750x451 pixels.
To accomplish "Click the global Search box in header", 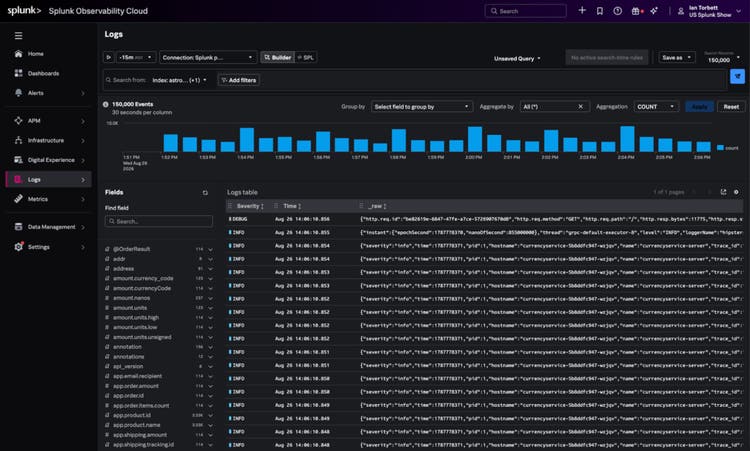I will point(526,11).
